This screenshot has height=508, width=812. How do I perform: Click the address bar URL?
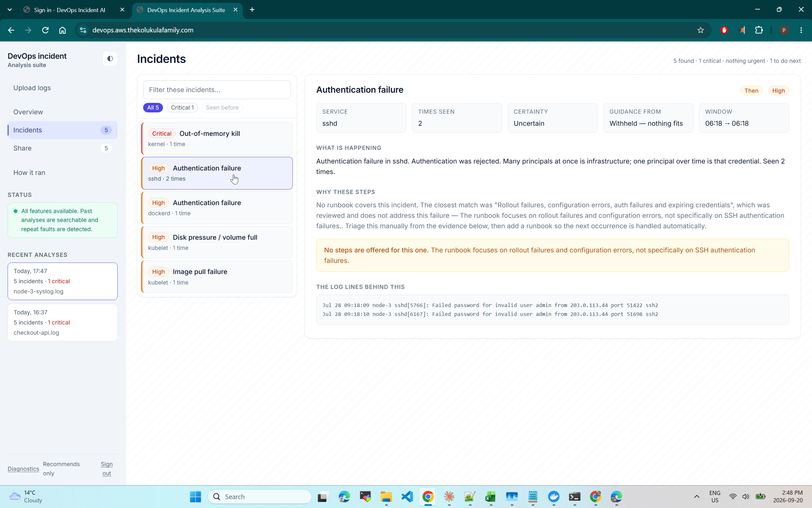[x=143, y=30]
